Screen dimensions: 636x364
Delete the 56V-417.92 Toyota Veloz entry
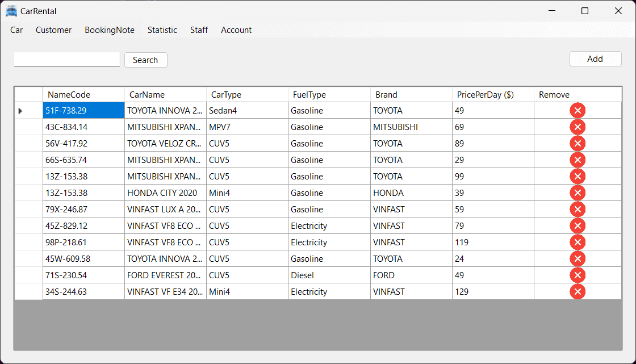pos(578,144)
